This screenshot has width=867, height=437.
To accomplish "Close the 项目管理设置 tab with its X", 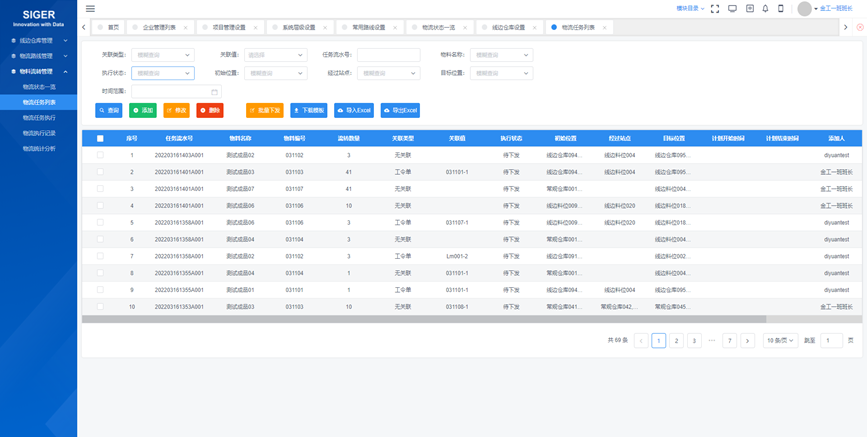I will click(255, 27).
